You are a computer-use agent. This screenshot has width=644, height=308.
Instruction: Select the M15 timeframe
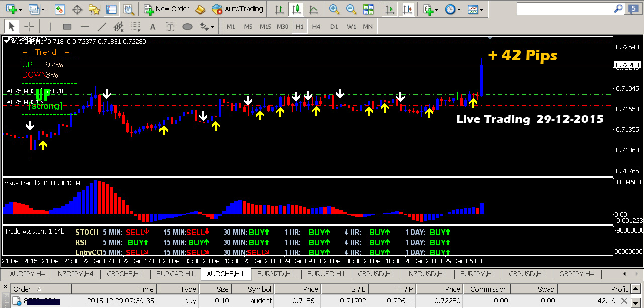click(x=265, y=26)
